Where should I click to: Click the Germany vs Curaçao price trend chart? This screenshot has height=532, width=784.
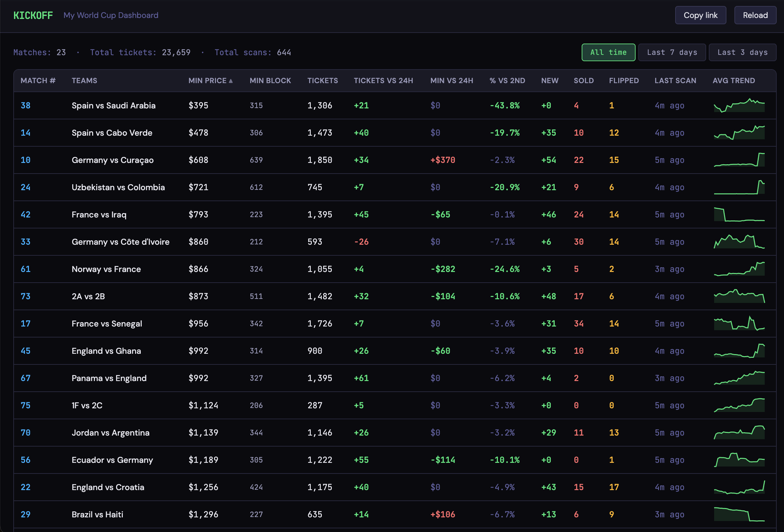tap(739, 160)
